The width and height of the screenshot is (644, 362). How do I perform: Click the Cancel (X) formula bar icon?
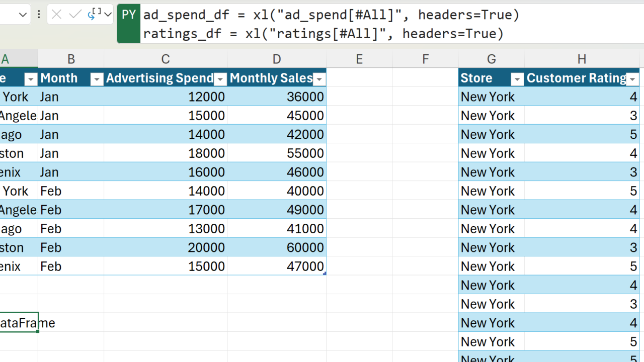tap(57, 15)
